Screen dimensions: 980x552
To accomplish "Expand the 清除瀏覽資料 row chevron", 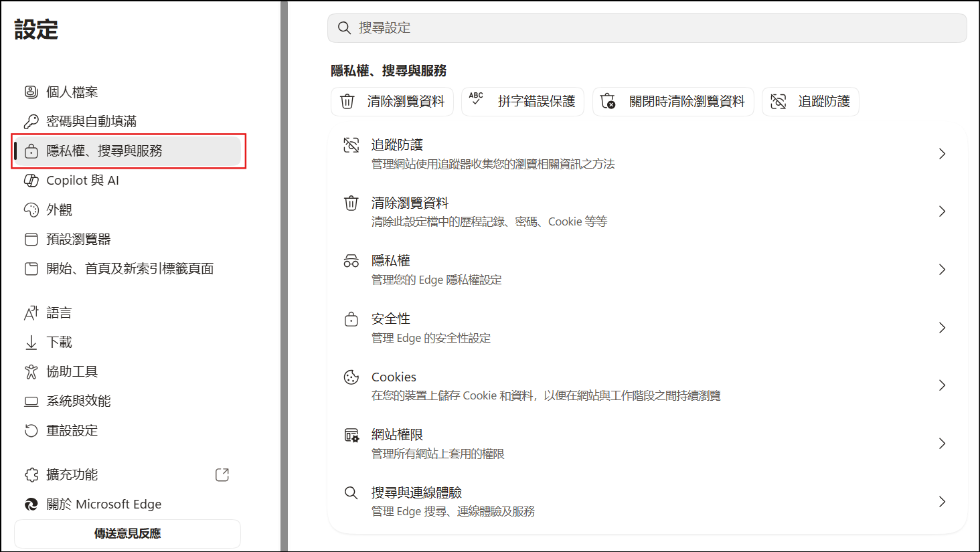I will pos(942,211).
